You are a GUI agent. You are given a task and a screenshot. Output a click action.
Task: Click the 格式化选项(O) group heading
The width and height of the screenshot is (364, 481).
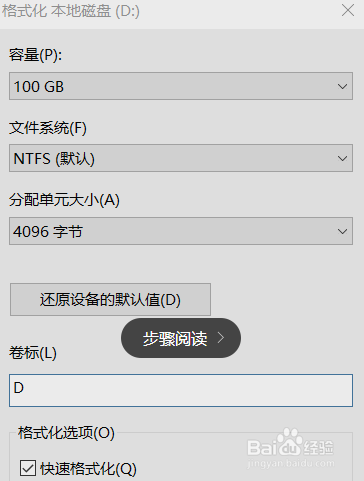[x=66, y=433]
